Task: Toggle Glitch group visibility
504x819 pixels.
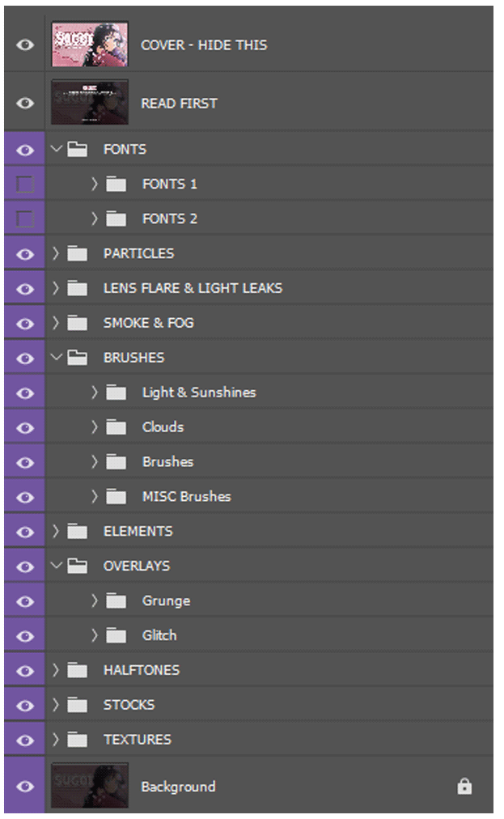Action: [x=24, y=636]
